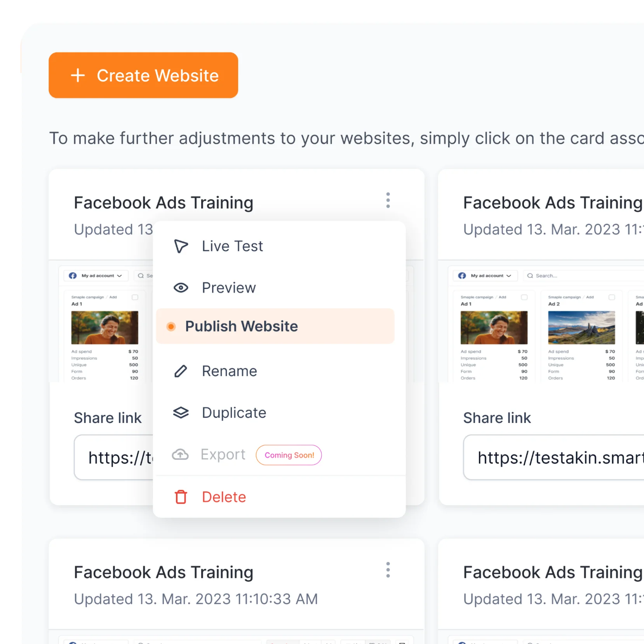Click the Duplicate layers icon
Screen dimensions: 644x644
(181, 413)
